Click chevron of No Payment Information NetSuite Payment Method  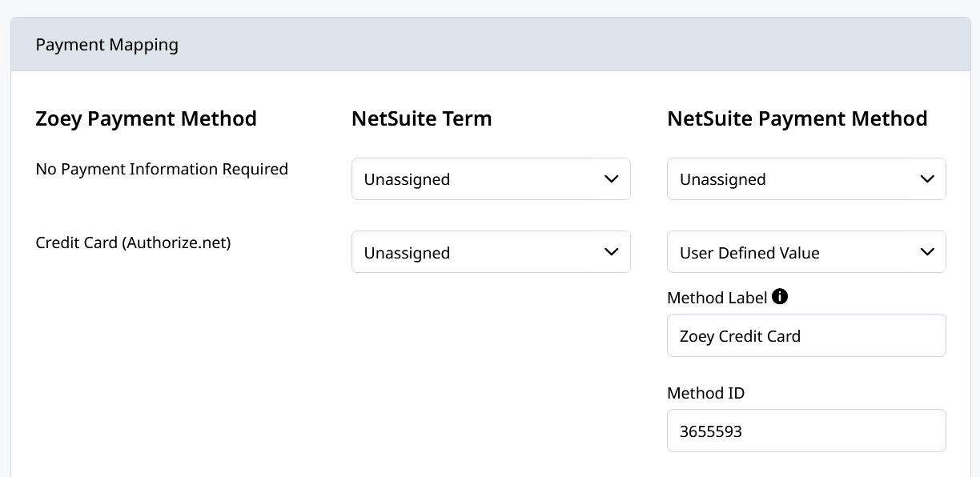(x=927, y=179)
